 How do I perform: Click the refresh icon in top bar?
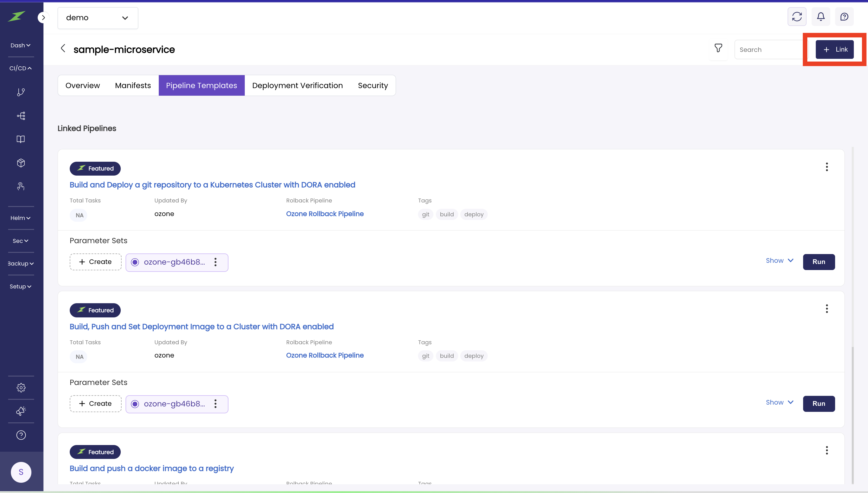[x=796, y=17]
